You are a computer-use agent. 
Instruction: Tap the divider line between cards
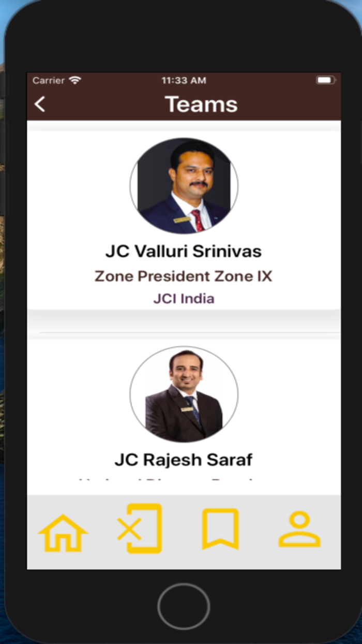(x=189, y=332)
